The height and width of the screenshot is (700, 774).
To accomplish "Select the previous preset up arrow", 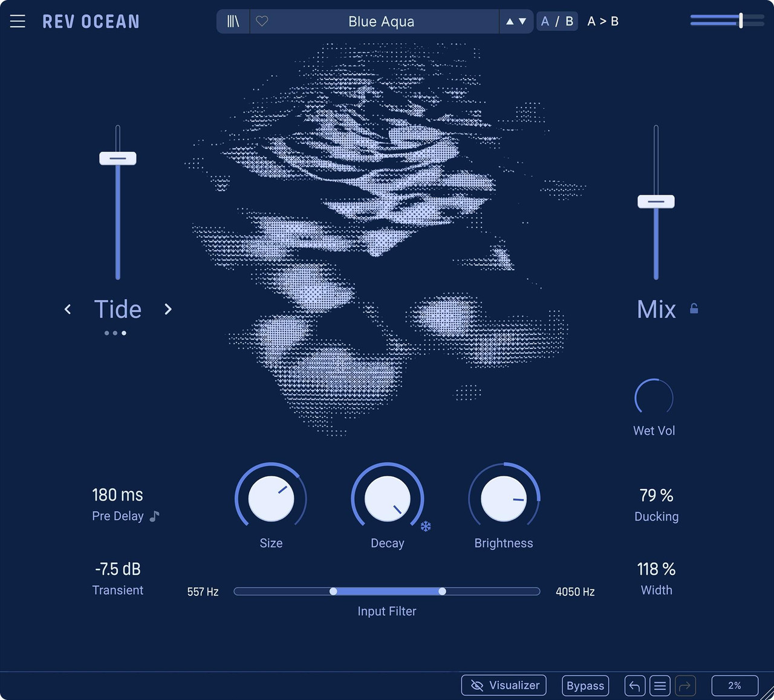I will (510, 21).
